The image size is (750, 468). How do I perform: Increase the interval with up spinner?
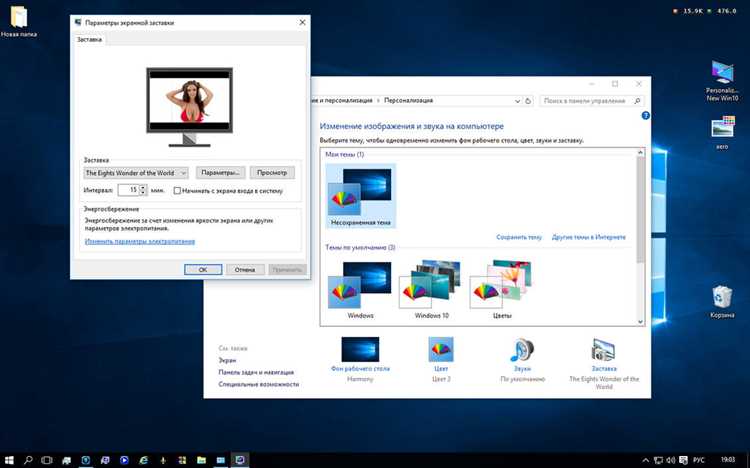point(143,188)
